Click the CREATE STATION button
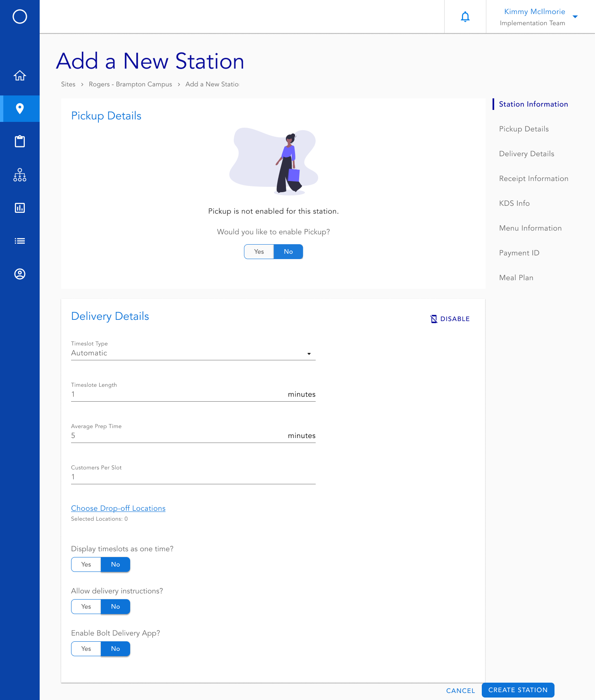This screenshot has width=595, height=700. tap(518, 690)
